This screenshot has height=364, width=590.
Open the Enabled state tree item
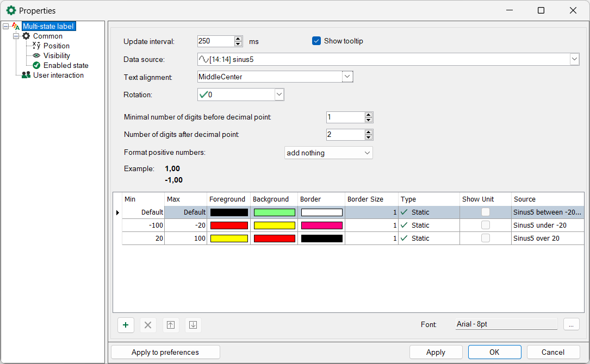pyautogui.click(x=65, y=65)
